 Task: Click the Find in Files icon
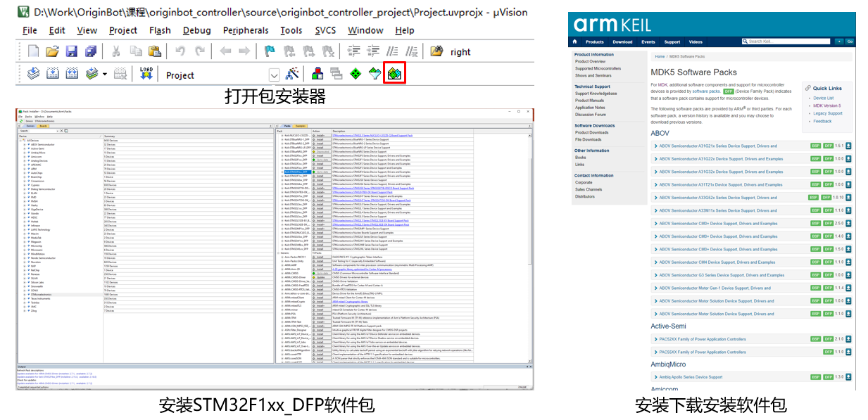tap(436, 51)
